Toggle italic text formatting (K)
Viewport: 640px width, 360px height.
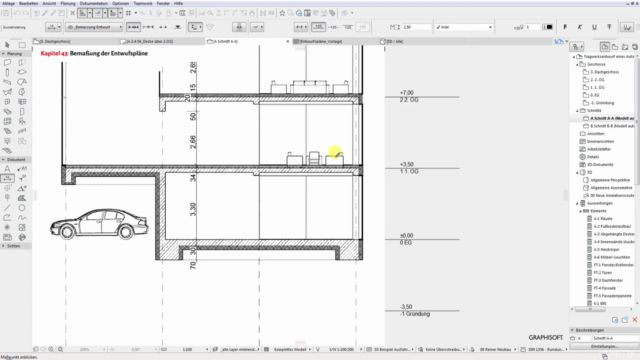(x=580, y=27)
